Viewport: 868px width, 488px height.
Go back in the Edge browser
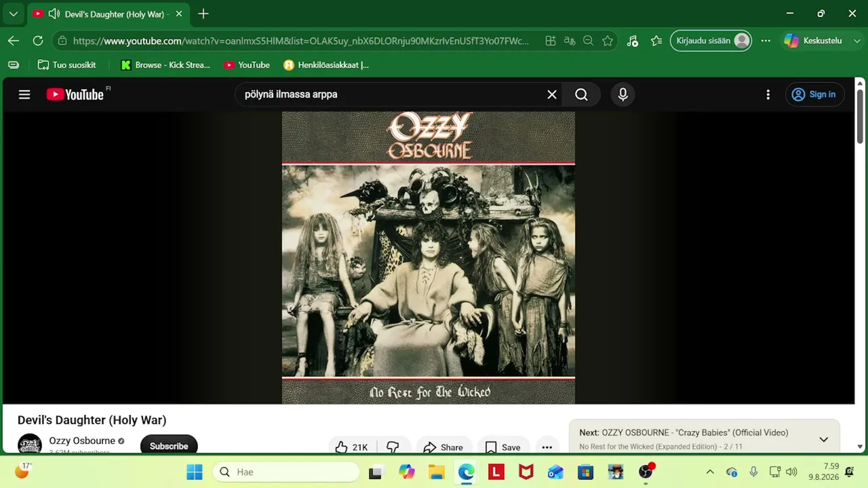click(x=14, y=41)
